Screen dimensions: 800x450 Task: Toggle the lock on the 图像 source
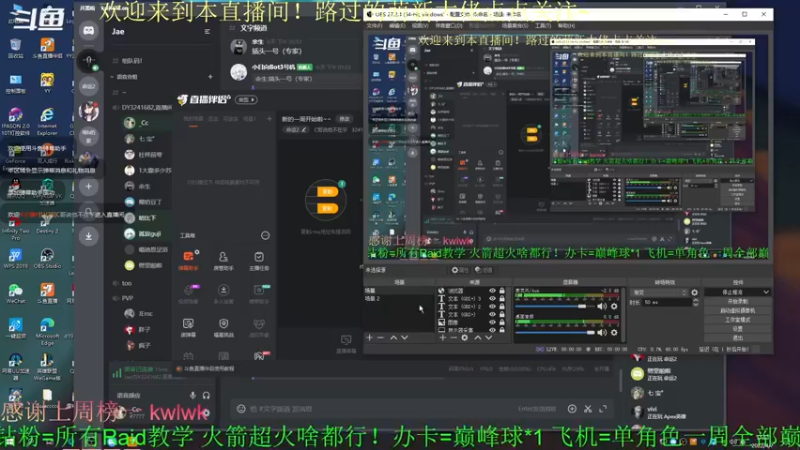(x=502, y=322)
